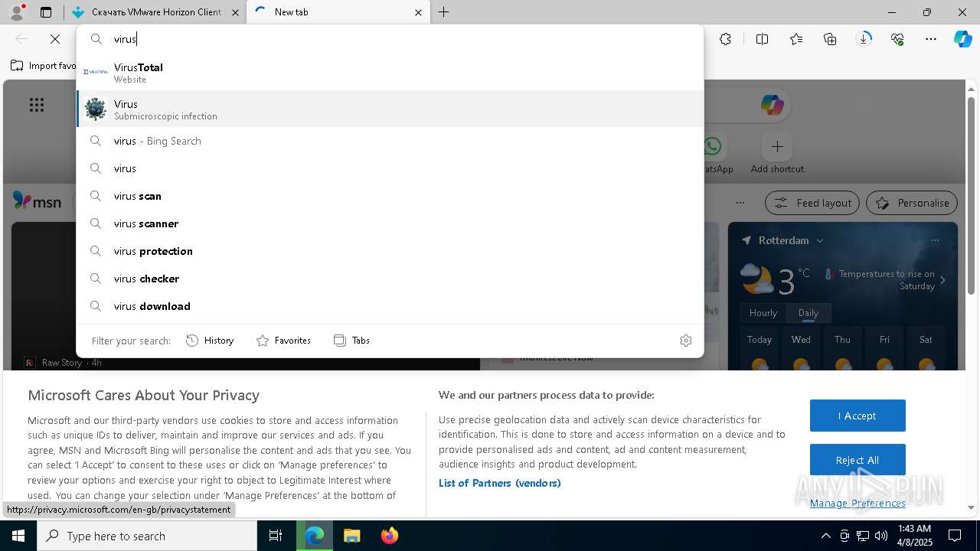Choose the 'virus - Bing Search' suggestion
The width and height of the screenshot is (980, 551).
pos(390,141)
